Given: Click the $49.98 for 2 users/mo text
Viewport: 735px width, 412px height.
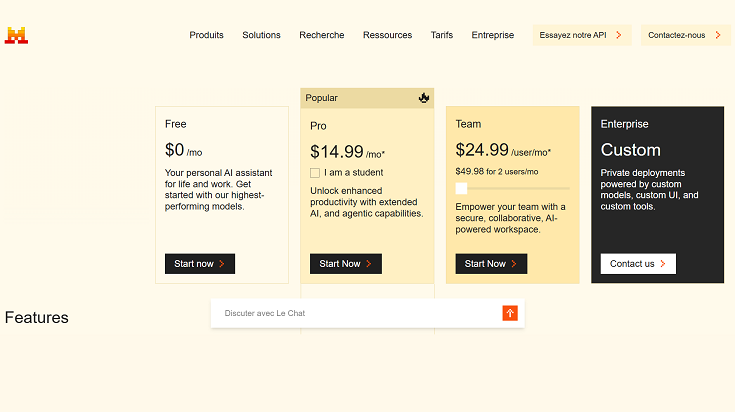Looking at the screenshot, I should coord(497,172).
